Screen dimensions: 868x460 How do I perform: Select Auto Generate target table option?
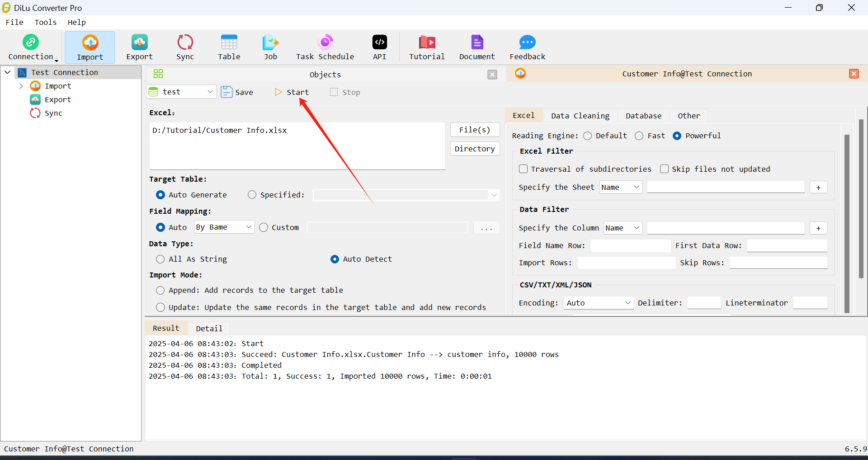160,195
